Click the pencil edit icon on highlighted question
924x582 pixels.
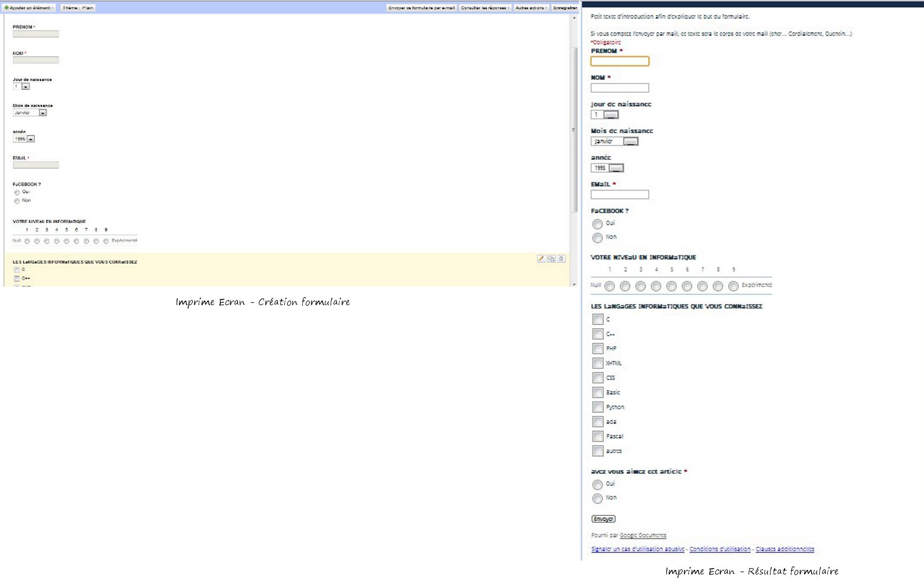coord(541,259)
